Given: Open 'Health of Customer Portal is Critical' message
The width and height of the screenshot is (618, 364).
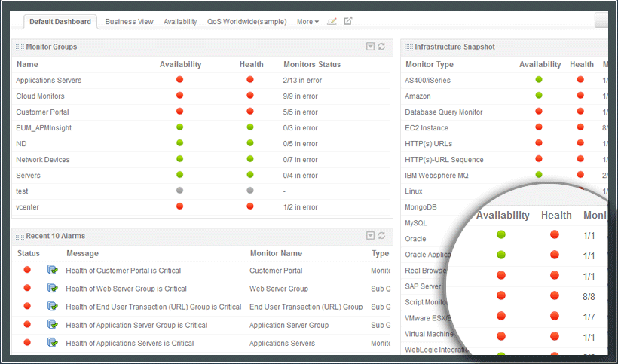Looking at the screenshot, I should (124, 271).
